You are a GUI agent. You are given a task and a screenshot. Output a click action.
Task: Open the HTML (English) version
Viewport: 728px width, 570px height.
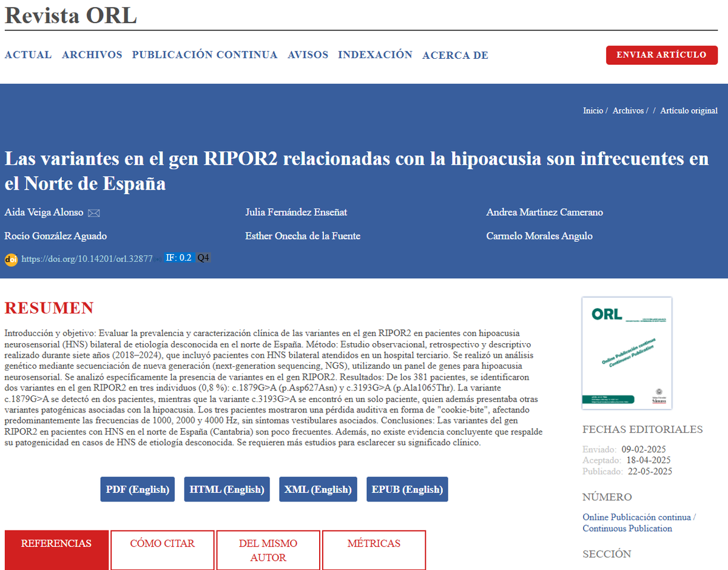(x=226, y=489)
